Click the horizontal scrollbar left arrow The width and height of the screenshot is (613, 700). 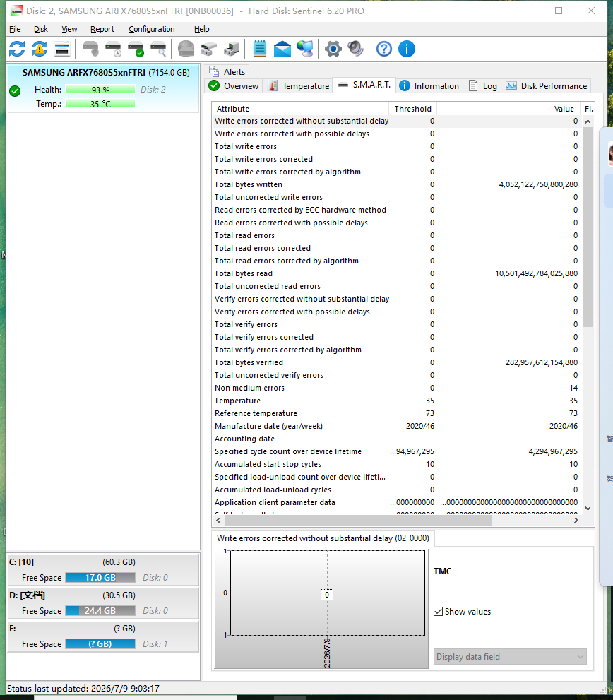point(218,520)
